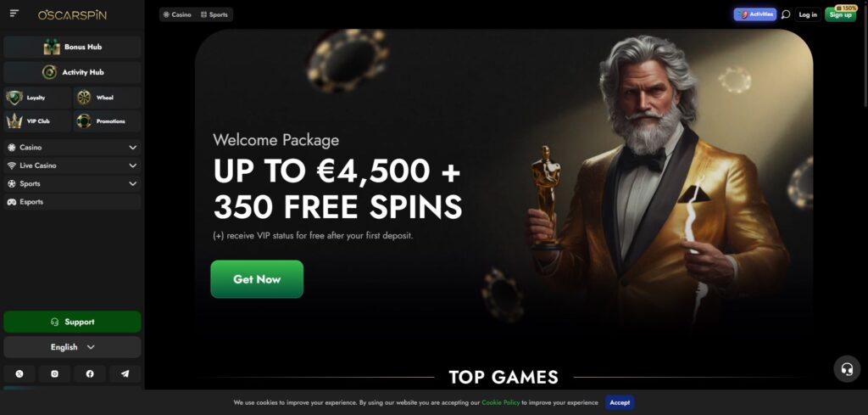Expand the Casino sidebar section
This screenshot has height=415, width=868.
pos(72,148)
